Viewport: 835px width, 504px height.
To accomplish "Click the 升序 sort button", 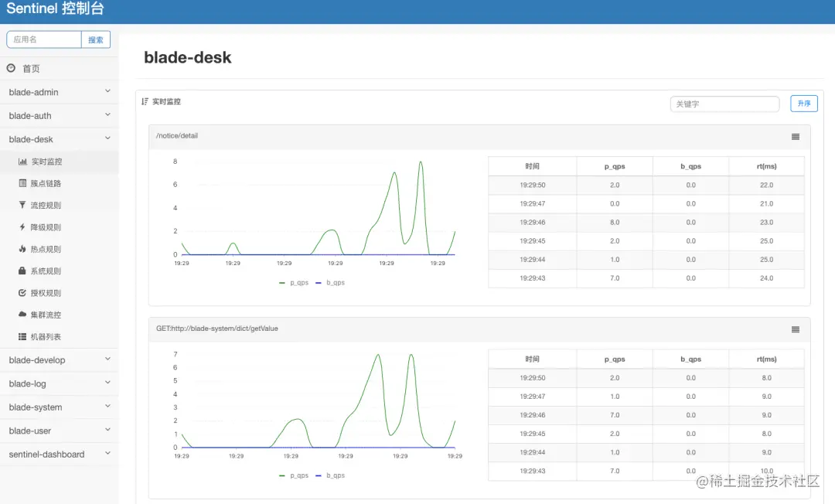I will tap(804, 104).
